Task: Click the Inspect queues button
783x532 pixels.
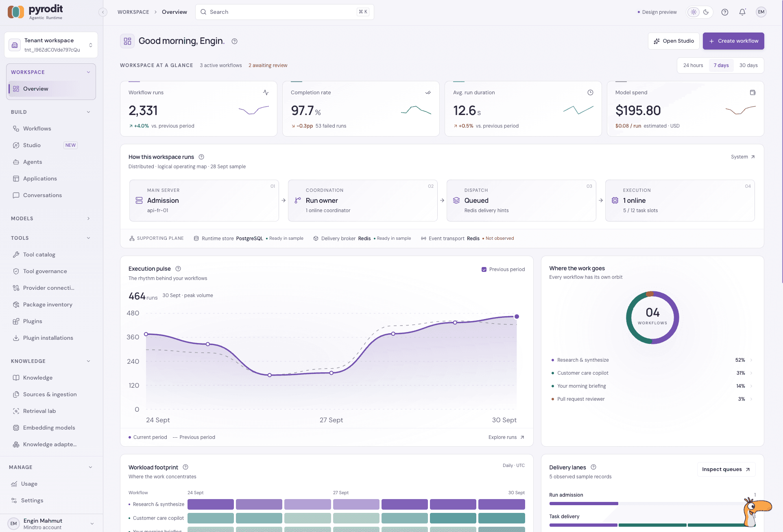Action: [726, 469]
